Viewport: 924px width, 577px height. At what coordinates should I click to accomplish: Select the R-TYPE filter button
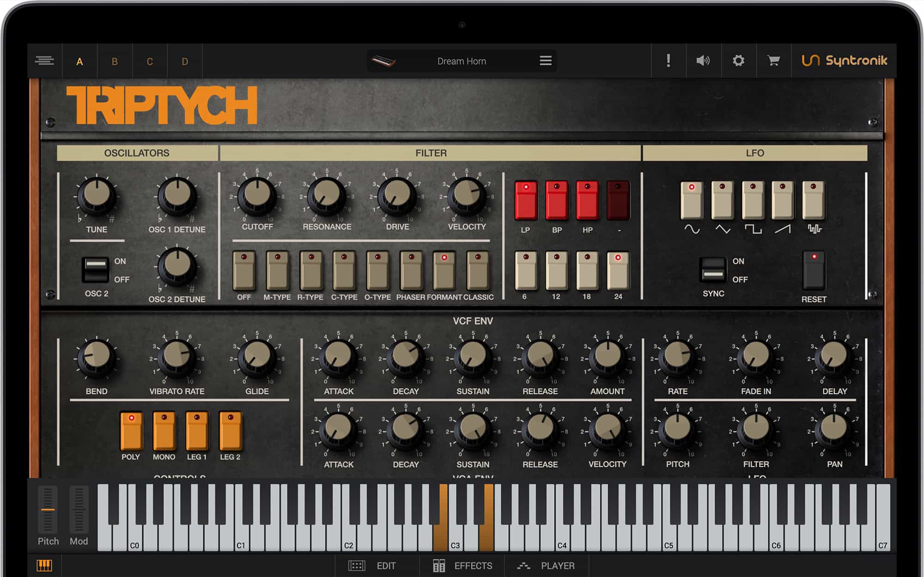coord(311,270)
